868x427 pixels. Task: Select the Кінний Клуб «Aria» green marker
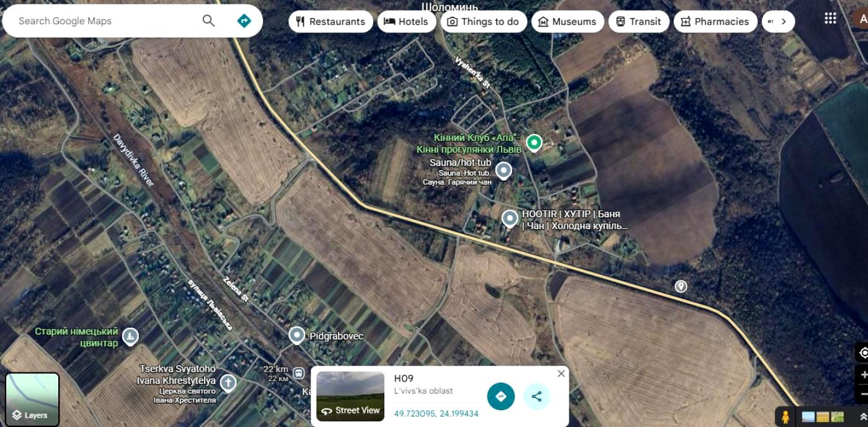tap(534, 143)
